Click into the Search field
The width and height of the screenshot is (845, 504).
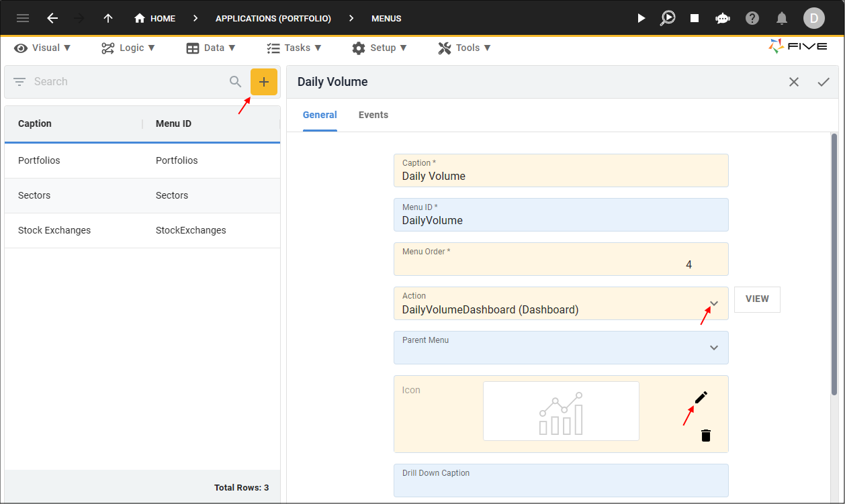[128, 81]
